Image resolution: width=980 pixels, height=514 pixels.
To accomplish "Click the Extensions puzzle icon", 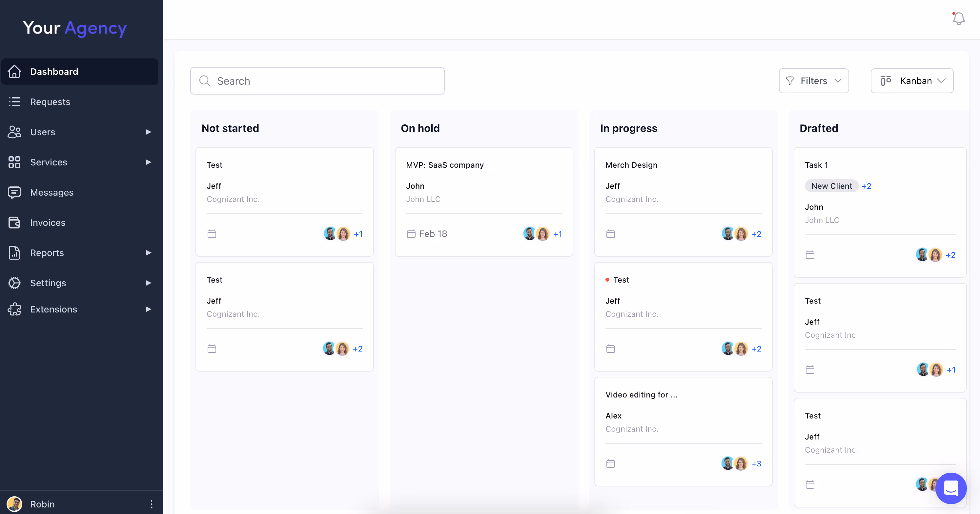I will point(14,309).
